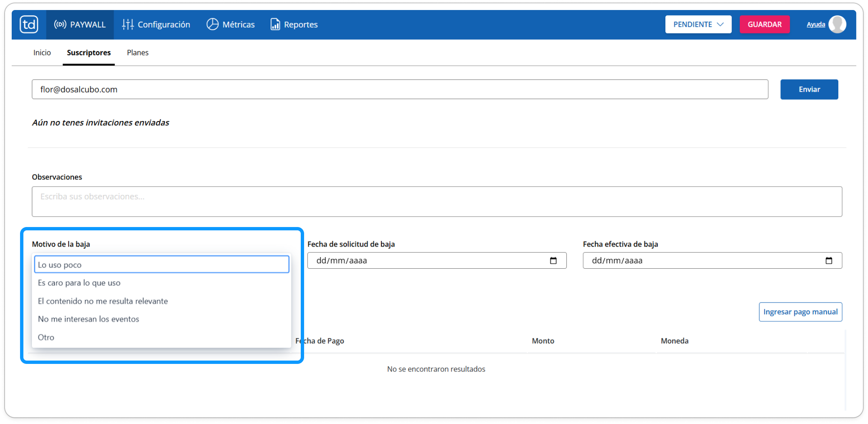
Task: Open the Reportes menu
Action: 294,25
